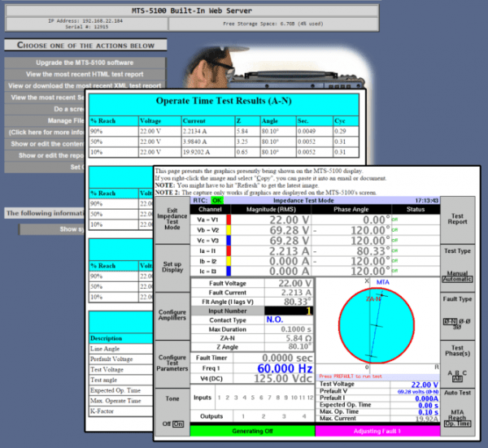Click the yellow Ib - I2 color indicator
The image size is (488, 448).
click(229, 261)
